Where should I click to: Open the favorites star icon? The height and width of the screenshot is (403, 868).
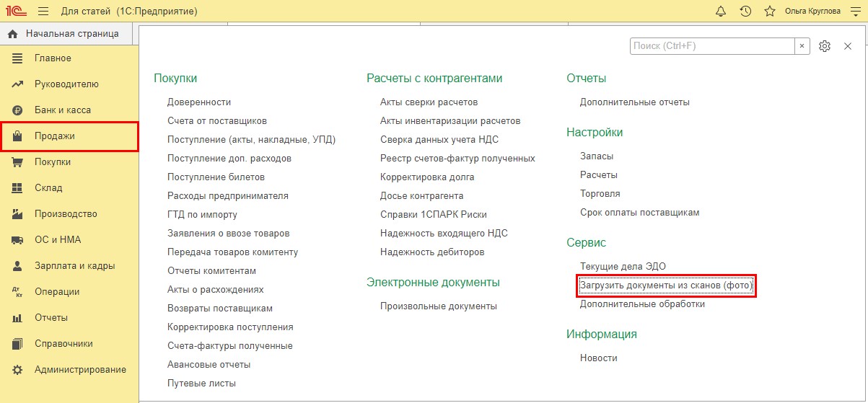point(770,12)
